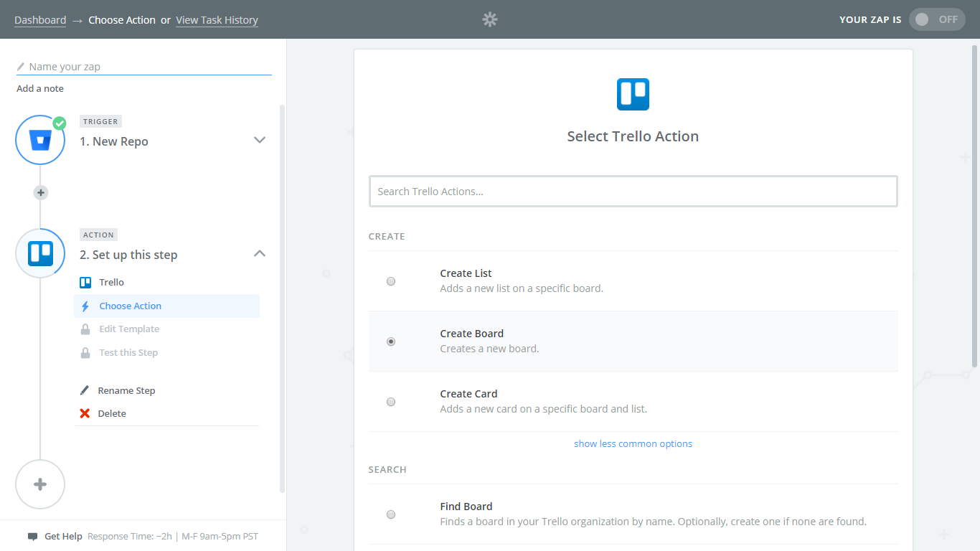
Task: Click the large Trello logo above heading
Action: (633, 94)
